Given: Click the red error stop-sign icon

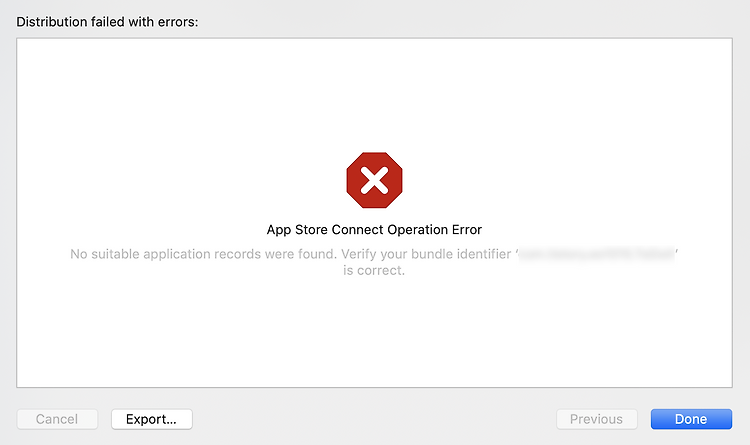Looking at the screenshot, I should pos(374,180).
